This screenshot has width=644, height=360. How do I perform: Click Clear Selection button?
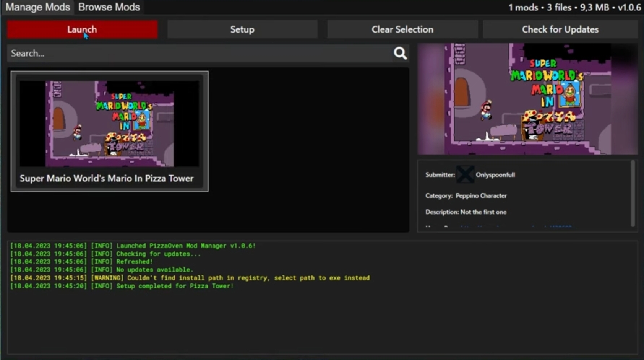(x=402, y=29)
